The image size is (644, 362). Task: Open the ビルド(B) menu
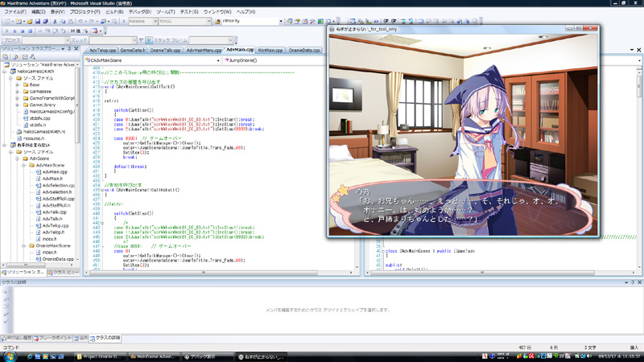click(x=114, y=12)
